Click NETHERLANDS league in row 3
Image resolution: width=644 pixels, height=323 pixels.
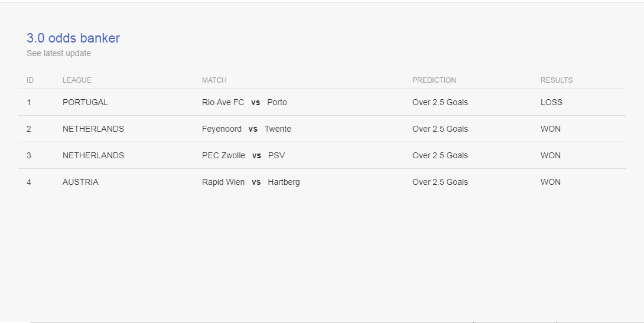pos(93,155)
